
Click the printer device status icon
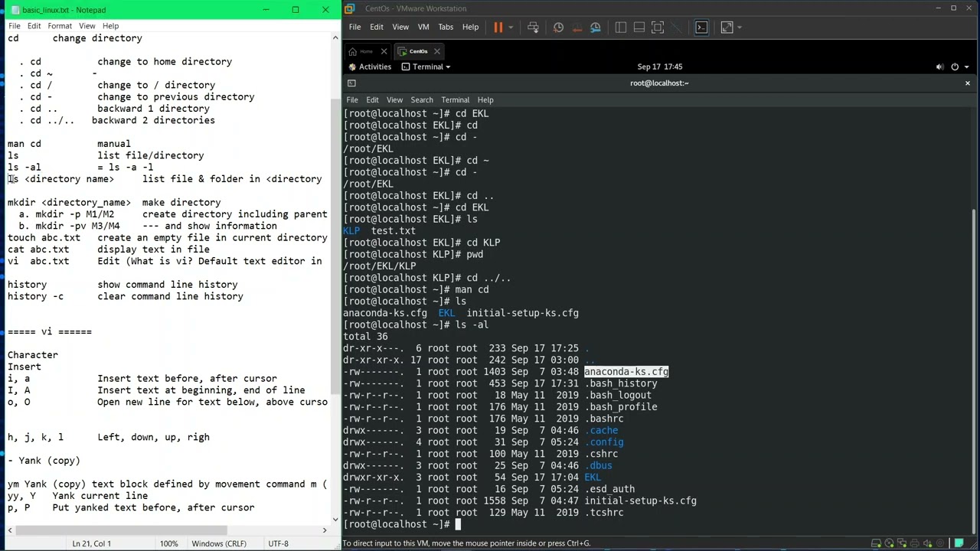coord(916,543)
